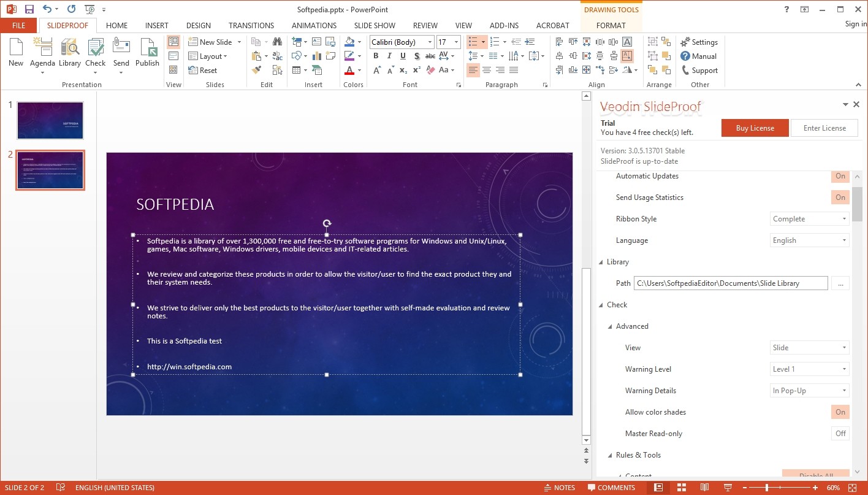The image size is (868, 495).
Task: Save the presentation from Quick Access
Action: 29,9
